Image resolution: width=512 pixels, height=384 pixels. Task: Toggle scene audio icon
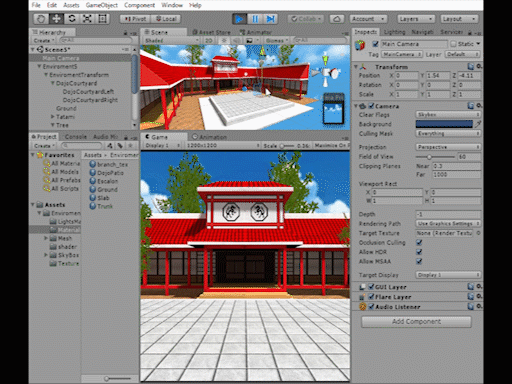(236, 40)
